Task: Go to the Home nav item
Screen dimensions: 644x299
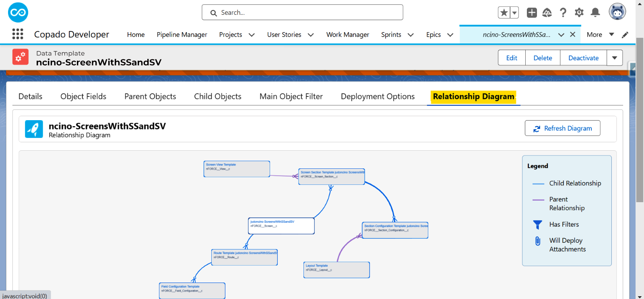Action: 136,35
